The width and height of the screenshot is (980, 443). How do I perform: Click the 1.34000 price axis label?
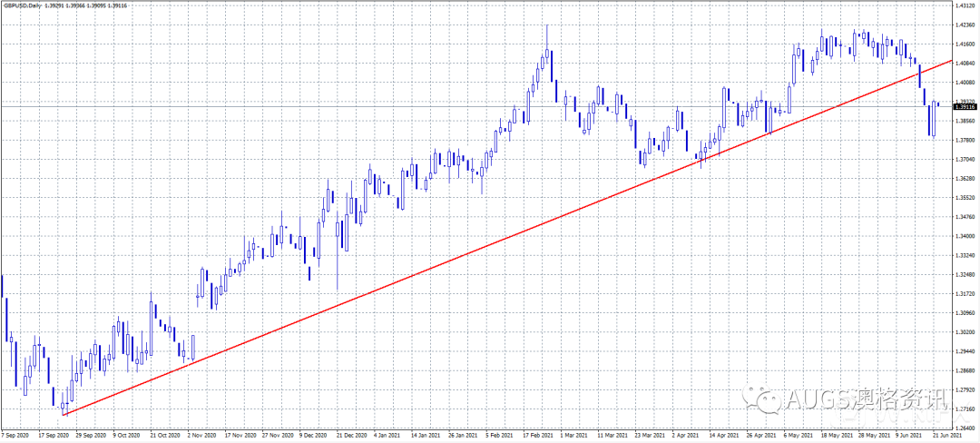(x=965, y=236)
